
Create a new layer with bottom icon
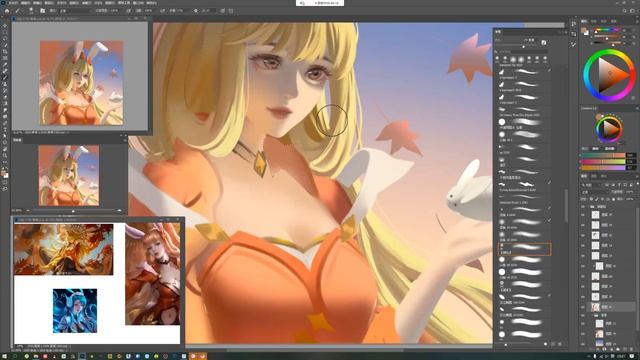point(626,349)
